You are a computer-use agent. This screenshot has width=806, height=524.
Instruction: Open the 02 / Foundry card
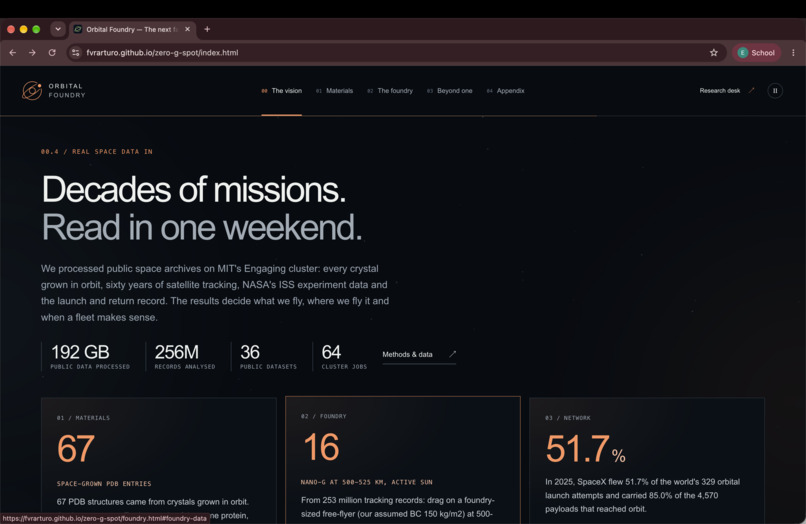click(x=403, y=460)
